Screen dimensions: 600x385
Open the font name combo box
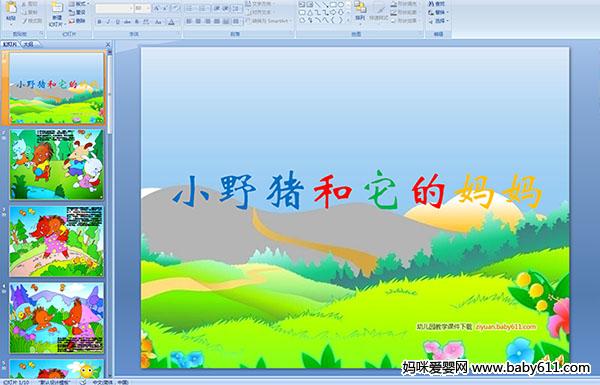click(x=114, y=8)
